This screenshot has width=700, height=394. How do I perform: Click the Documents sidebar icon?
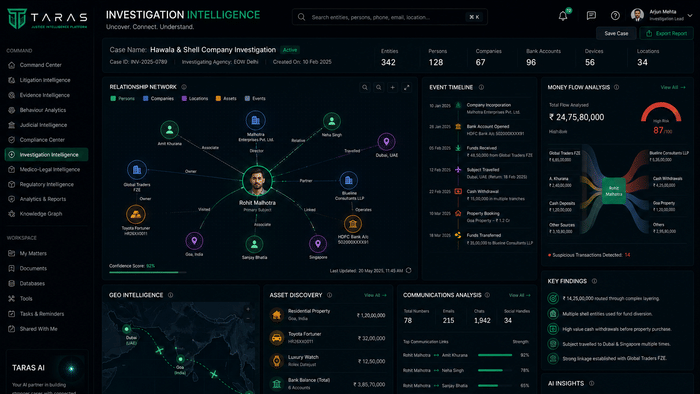12,269
